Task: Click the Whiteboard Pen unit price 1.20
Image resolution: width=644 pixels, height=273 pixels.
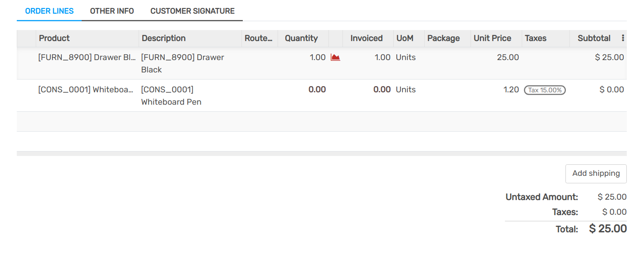Action: coord(511,90)
